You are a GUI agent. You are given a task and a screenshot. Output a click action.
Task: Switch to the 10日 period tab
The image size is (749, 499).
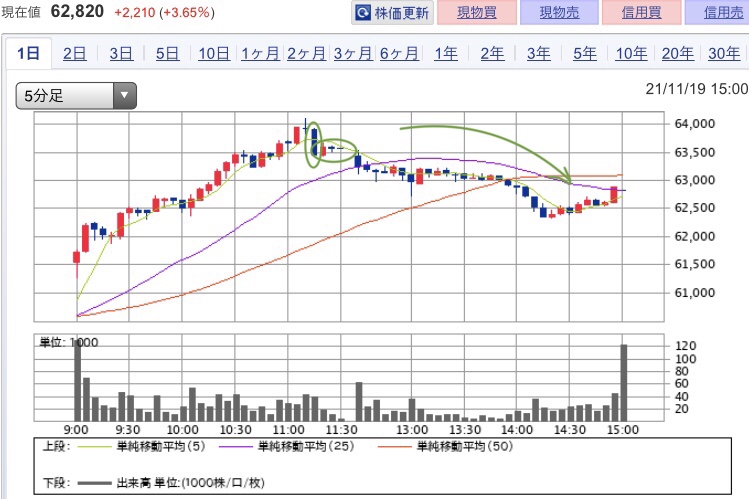(x=214, y=53)
